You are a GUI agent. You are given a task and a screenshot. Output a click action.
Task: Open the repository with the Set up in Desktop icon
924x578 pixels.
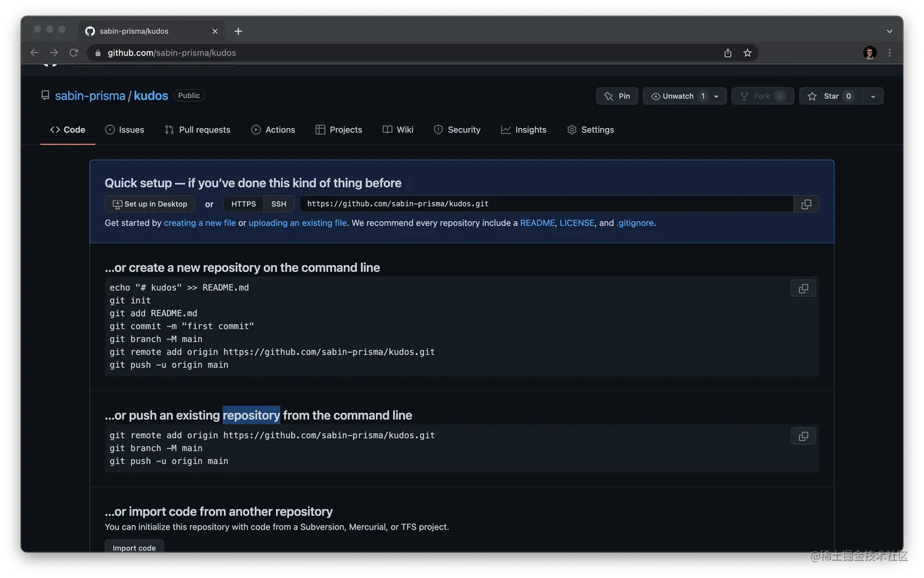coord(117,203)
